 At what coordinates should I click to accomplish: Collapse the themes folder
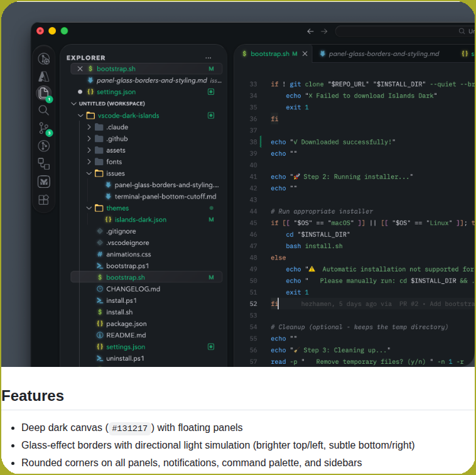[89, 208]
